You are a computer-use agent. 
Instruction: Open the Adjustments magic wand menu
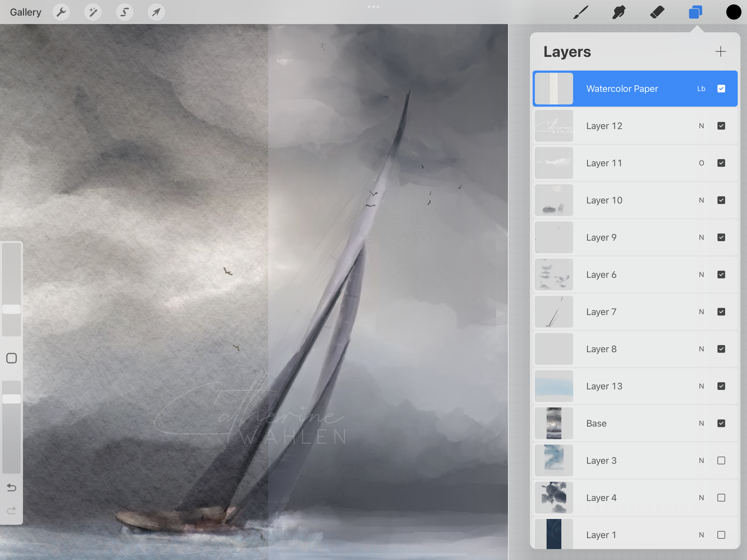point(93,12)
